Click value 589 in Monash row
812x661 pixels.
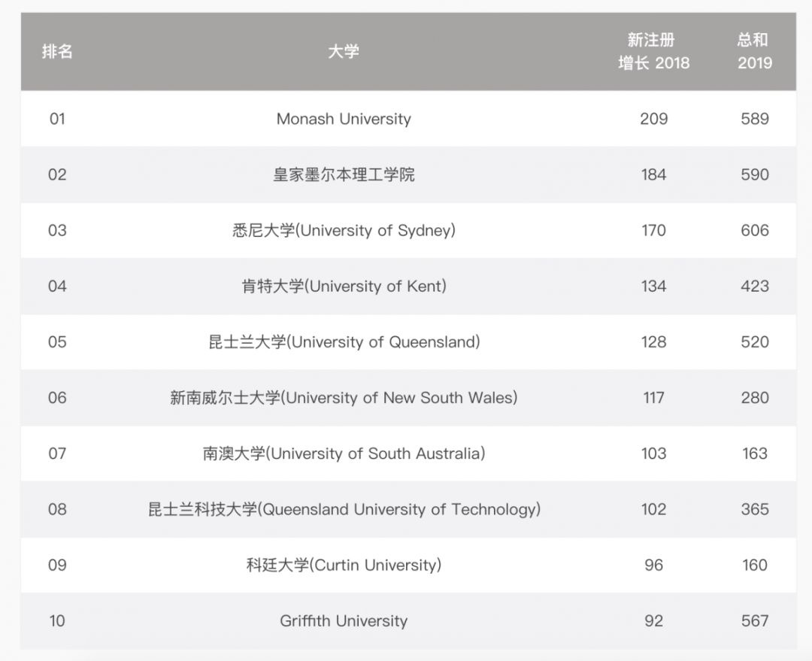click(x=755, y=119)
